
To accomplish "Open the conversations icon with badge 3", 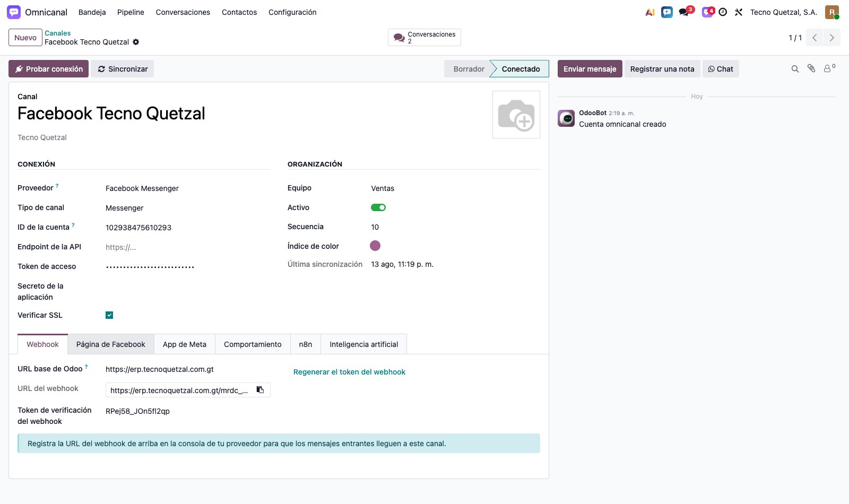I will tap(685, 12).
